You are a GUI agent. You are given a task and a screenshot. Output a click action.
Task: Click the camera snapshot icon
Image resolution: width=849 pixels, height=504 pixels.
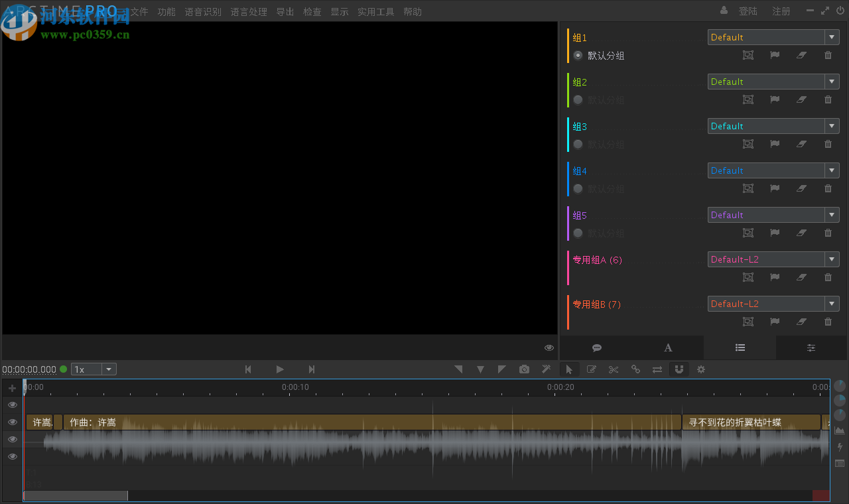pyautogui.click(x=524, y=369)
